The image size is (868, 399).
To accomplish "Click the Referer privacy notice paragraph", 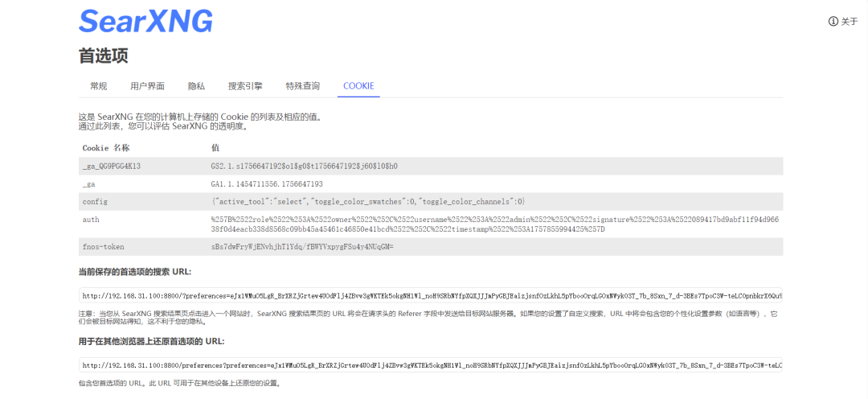I will pyautogui.click(x=428, y=318).
